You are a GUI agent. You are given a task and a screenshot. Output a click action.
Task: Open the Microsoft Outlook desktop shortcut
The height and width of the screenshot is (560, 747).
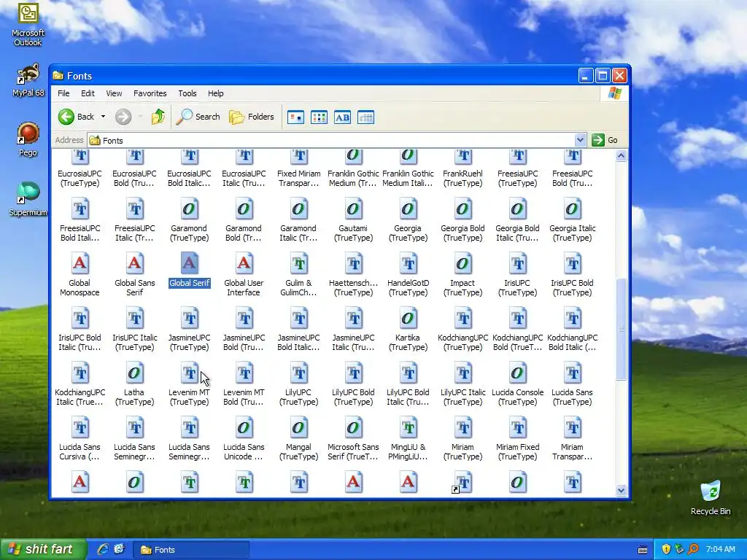pos(28,24)
